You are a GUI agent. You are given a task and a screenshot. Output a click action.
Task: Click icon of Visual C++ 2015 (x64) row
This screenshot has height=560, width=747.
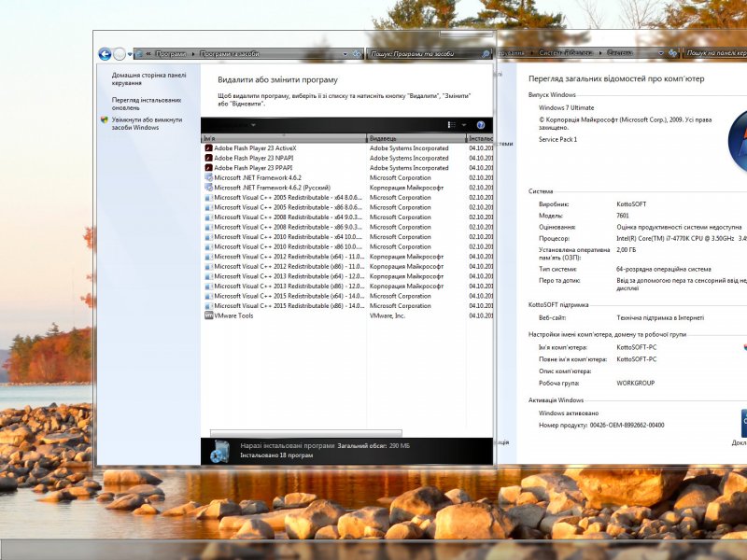[x=208, y=296]
